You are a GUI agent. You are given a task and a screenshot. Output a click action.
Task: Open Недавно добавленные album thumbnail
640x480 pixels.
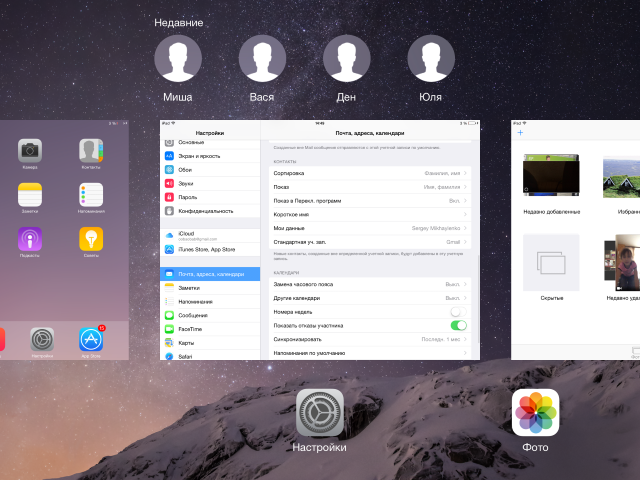point(551,176)
